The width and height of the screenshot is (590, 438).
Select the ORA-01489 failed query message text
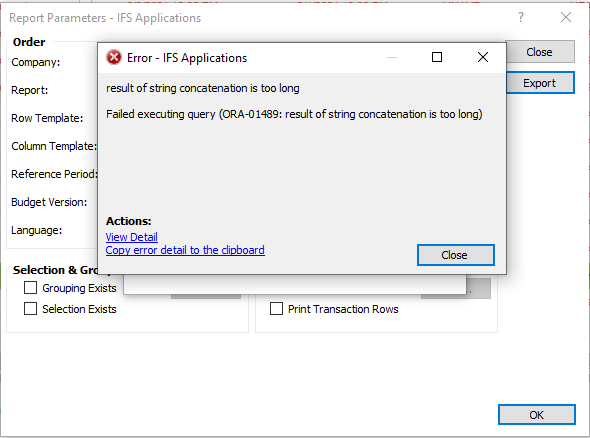[x=294, y=114]
